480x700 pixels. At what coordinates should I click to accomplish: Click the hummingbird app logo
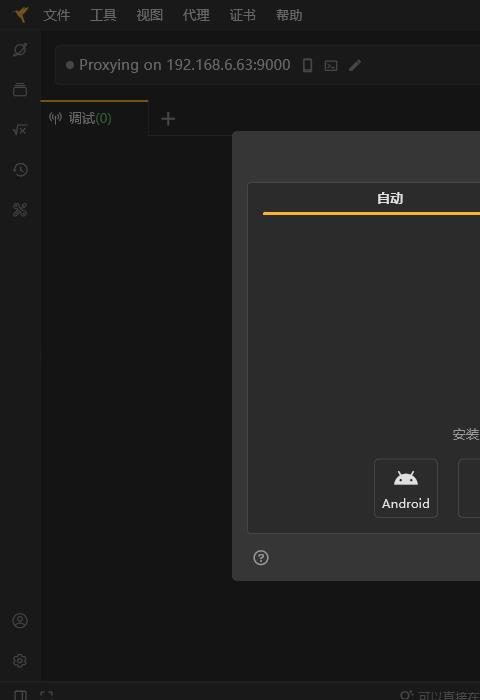coord(21,15)
